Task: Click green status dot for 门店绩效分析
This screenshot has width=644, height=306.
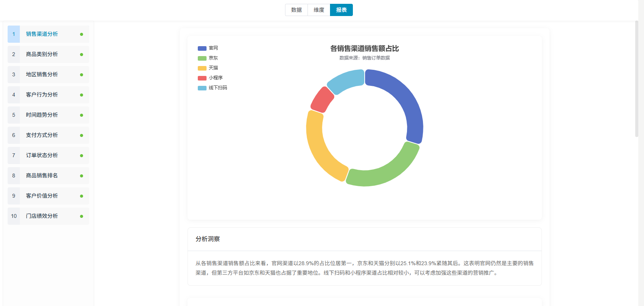Action: pos(82,216)
